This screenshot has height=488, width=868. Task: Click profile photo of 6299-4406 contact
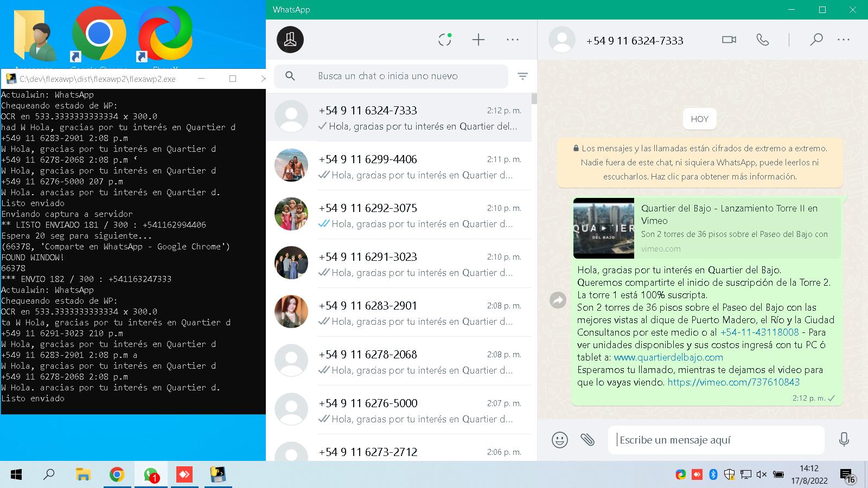click(291, 165)
